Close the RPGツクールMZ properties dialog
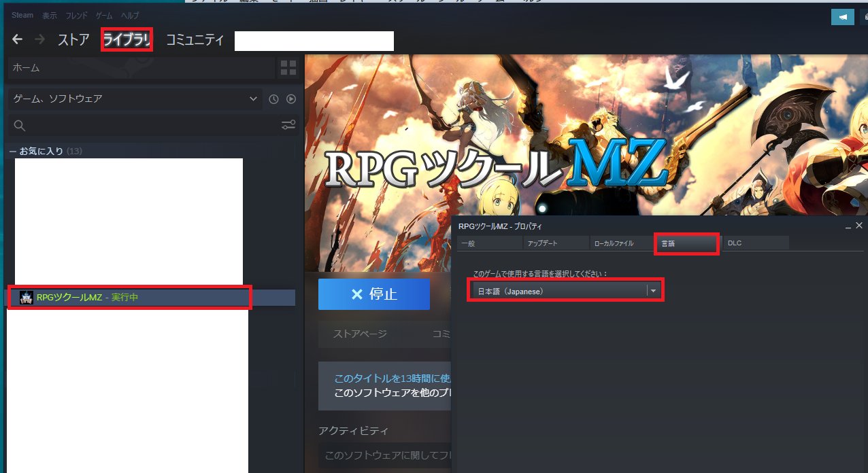This screenshot has height=473, width=868. 859,225
